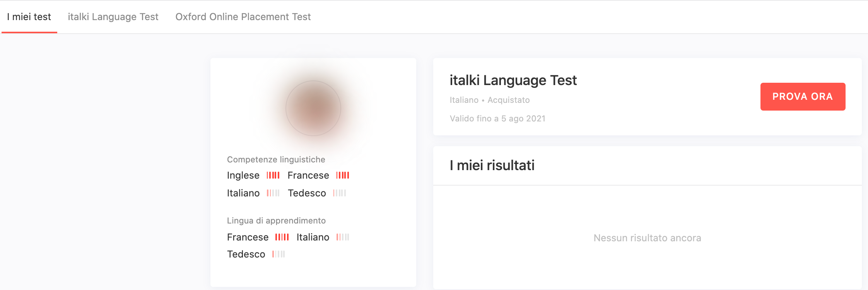Open Oxford Online Placement Test tab
868x290 pixels.
tap(243, 17)
